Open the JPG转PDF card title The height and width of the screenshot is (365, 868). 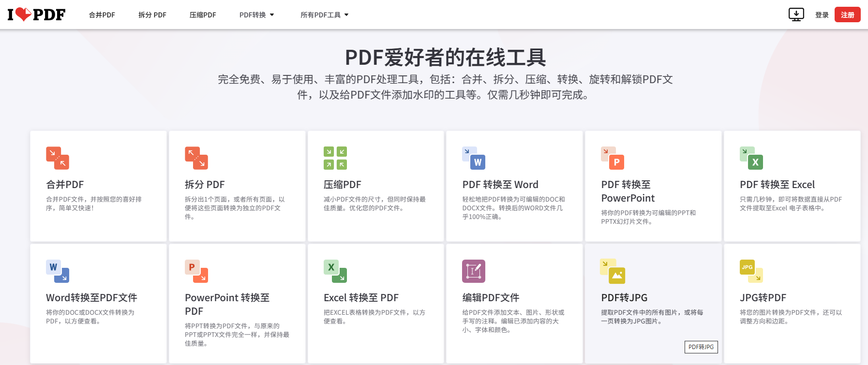tap(763, 298)
